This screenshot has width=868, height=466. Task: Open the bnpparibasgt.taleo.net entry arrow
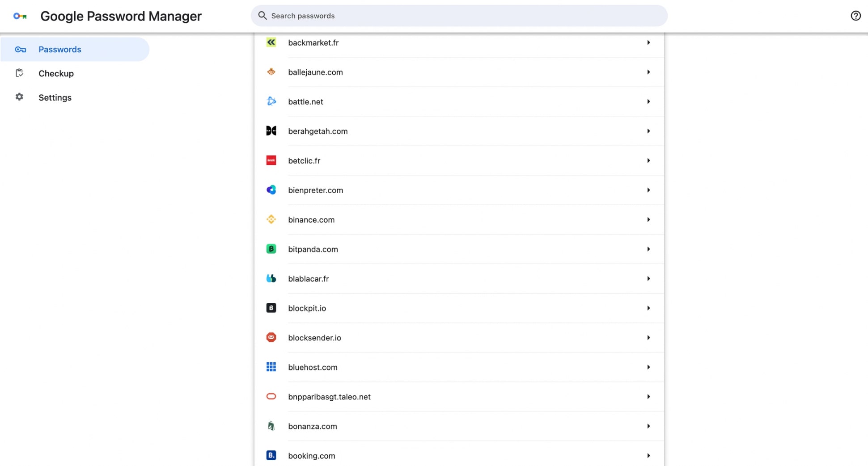(648, 396)
